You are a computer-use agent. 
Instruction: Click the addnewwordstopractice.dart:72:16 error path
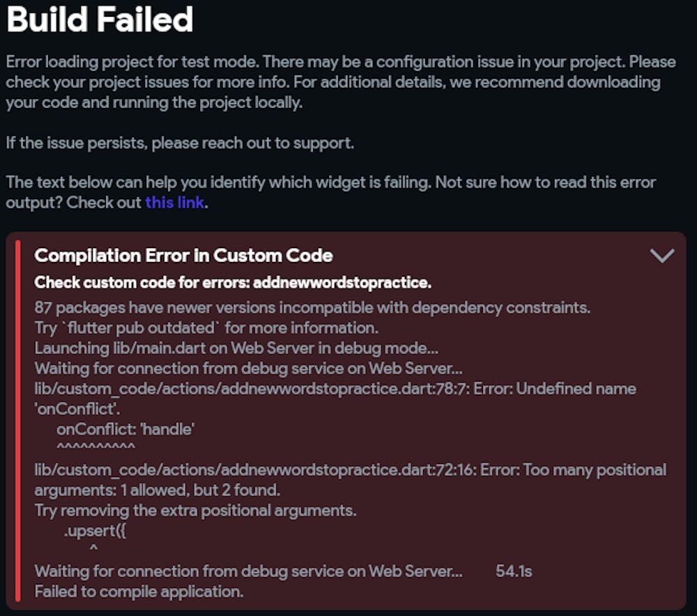pos(254,470)
